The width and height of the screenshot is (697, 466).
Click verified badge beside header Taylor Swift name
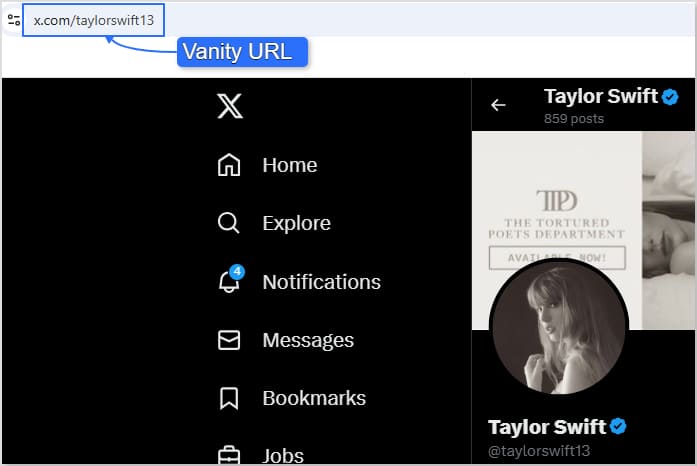(670, 97)
